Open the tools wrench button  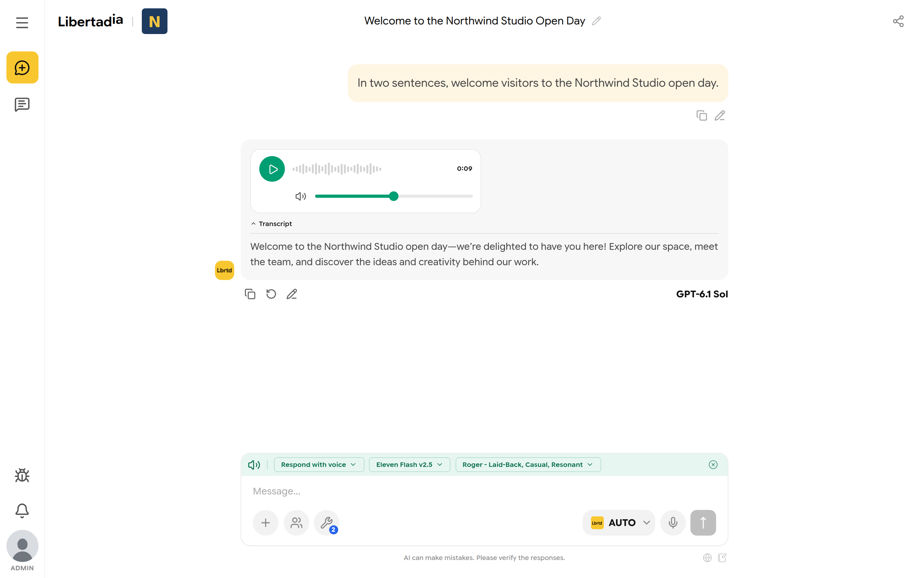tap(327, 522)
